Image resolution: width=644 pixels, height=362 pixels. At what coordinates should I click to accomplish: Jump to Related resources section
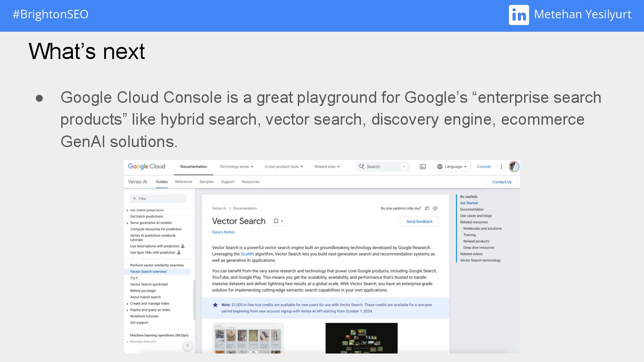click(474, 222)
